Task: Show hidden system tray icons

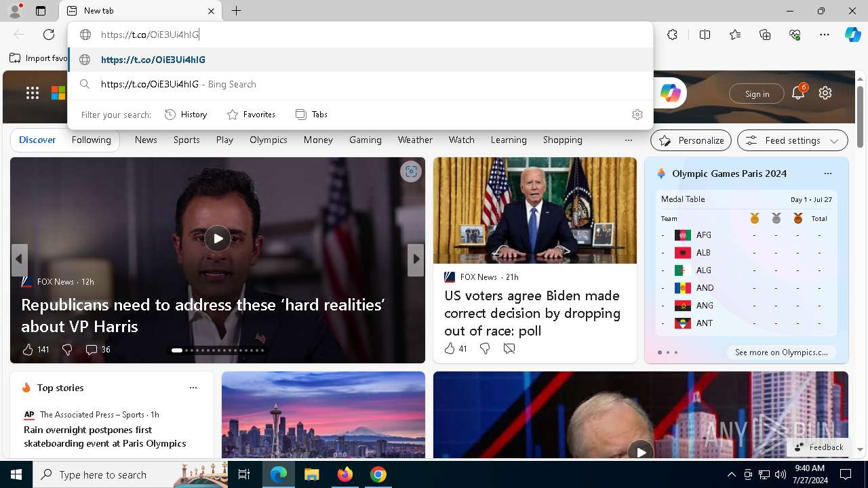Action: pos(731,474)
